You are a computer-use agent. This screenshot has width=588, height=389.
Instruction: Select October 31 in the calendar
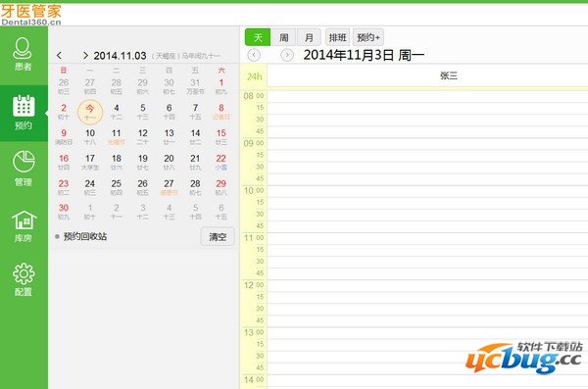(195, 86)
